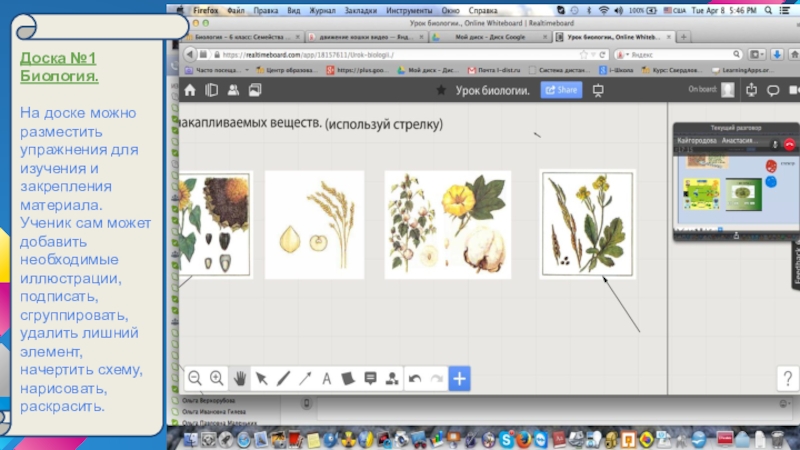The image size is (800, 450).
Task: Select the sticky note tool
Action: tap(348, 378)
